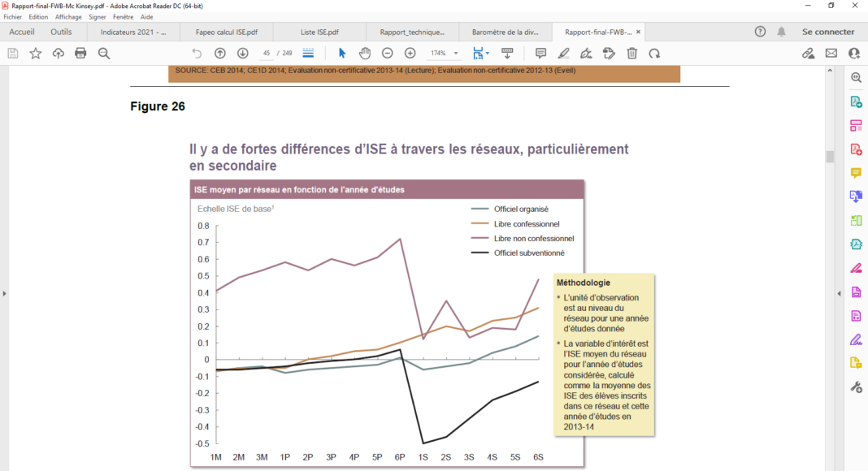The width and height of the screenshot is (868, 471).
Task: Switch to the Liste ISE.pdf tab
Action: click(319, 32)
